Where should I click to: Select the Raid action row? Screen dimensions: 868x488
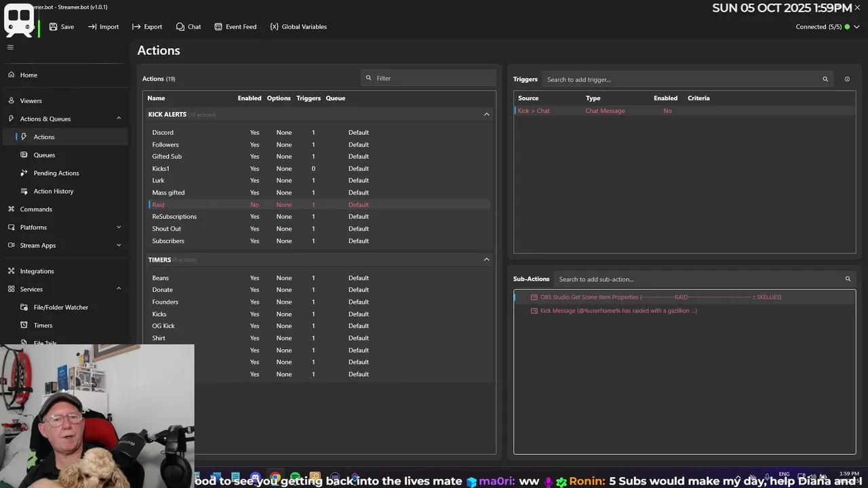[x=319, y=205]
